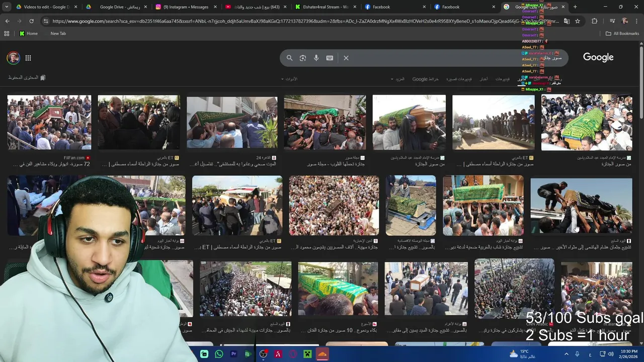Open the القاهرة 24 coffin thumbnail

[232, 122]
